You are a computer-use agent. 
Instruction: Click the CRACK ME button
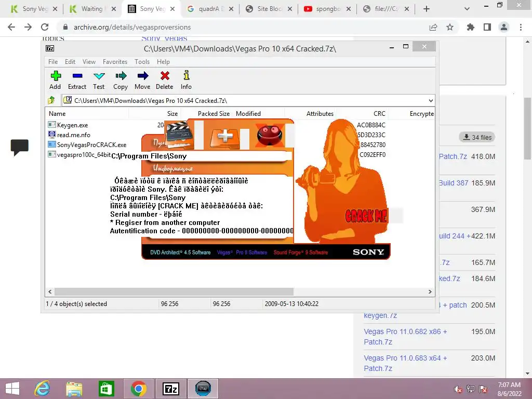[366, 216]
